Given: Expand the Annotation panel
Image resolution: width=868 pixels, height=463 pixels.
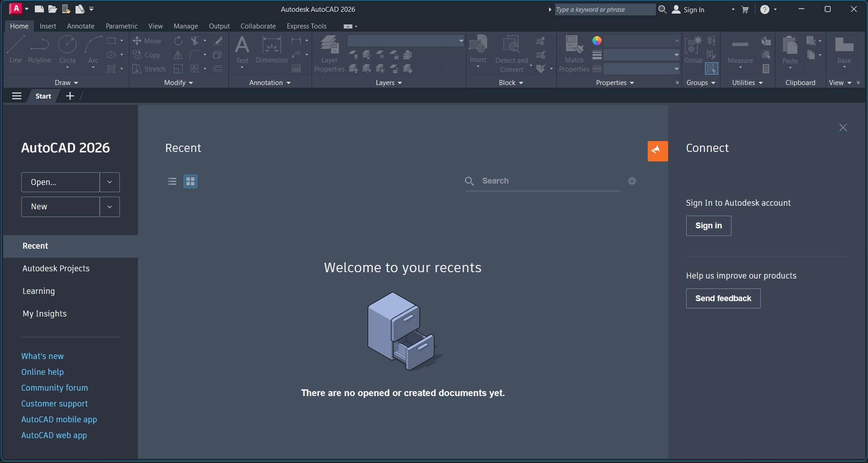Looking at the screenshot, I should 270,83.
